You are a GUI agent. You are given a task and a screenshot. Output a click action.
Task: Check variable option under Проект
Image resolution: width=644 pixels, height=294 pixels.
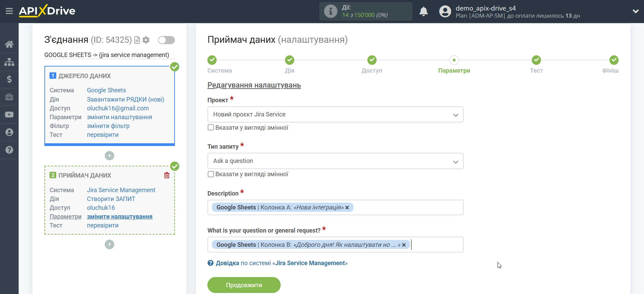click(211, 128)
